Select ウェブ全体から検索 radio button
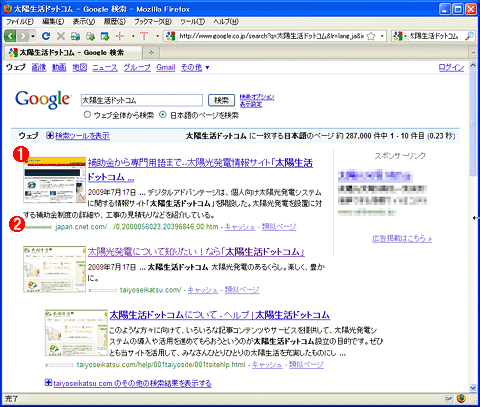This screenshot has width=480, height=407. [x=87, y=115]
